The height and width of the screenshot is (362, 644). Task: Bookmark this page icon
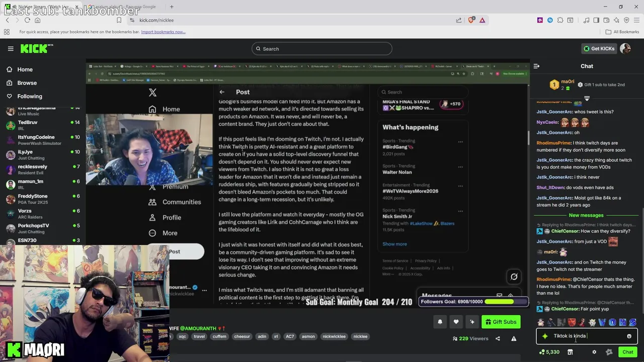119,20
